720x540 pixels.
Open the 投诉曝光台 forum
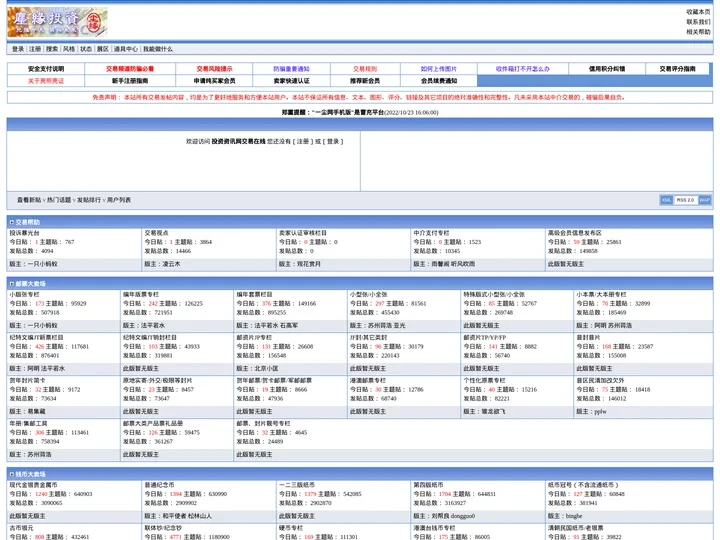click(24, 233)
